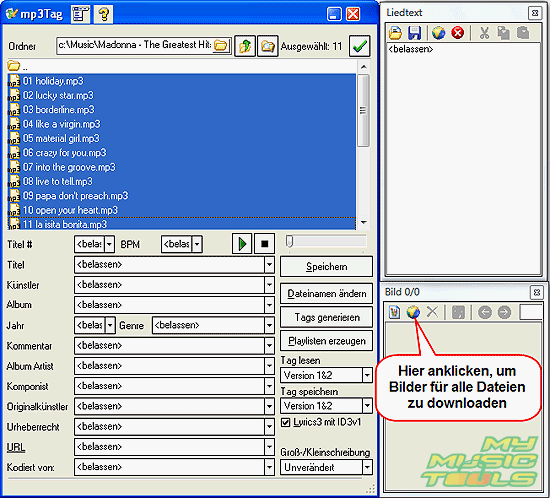This screenshot has height=498, width=550.
Task: Open the Kodiert von dropdown arrow
Action: pyautogui.click(x=269, y=467)
